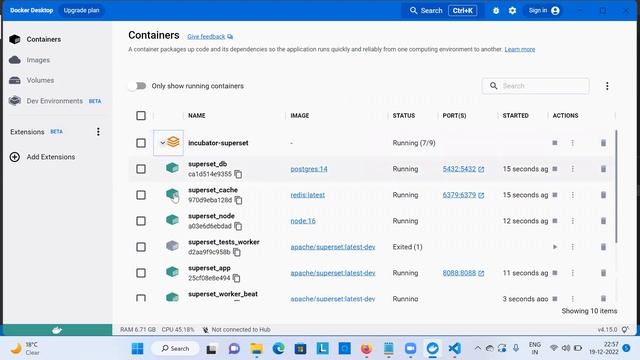Click the Docker whale status icon
The height and width of the screenshot is (360, 640).
(x=57, y=330)
